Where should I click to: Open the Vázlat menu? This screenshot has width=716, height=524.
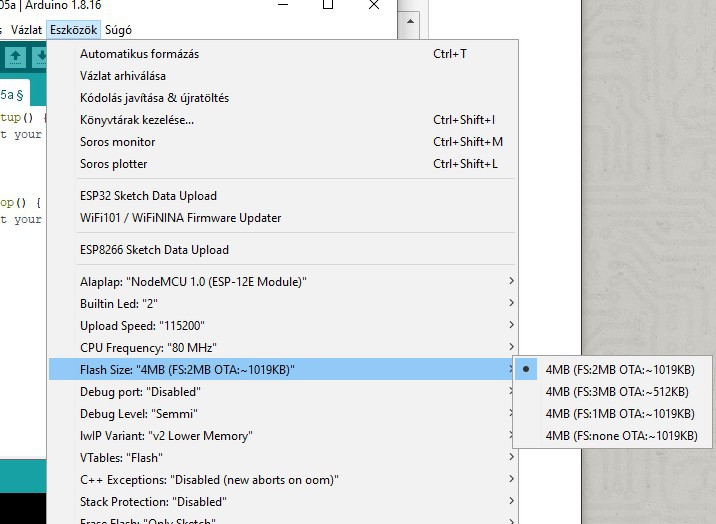[x=26, y=30]
